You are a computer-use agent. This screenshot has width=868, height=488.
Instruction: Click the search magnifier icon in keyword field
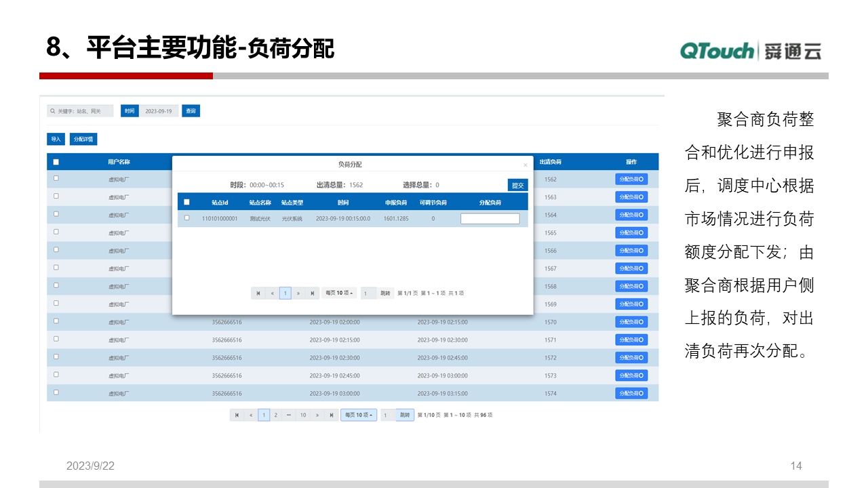point(52,110)
